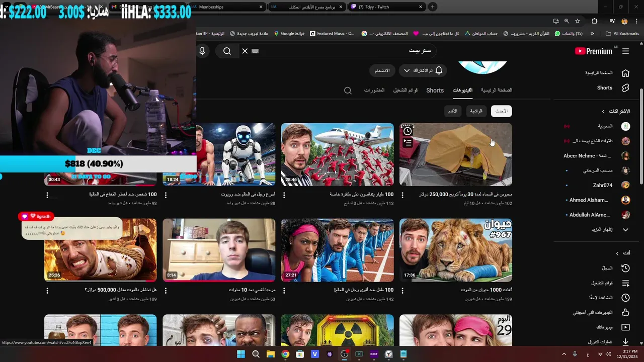Open واتساب WhatsApp bookmark
The height and width of the screenshot is (362, 644).
pyautogui.click(x=569, y=34)
